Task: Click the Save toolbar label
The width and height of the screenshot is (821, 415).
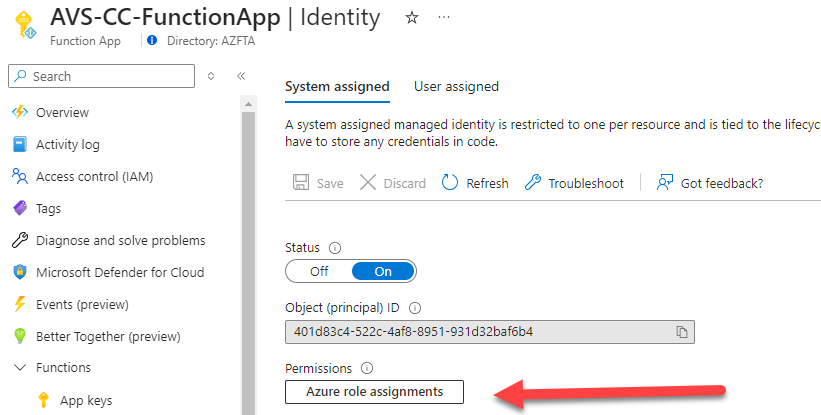Action: pos(330,183)
